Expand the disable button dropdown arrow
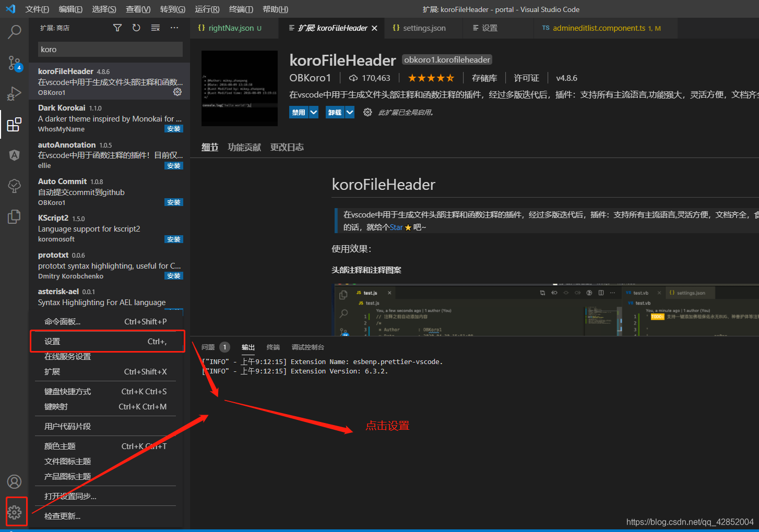 point(313,112)
